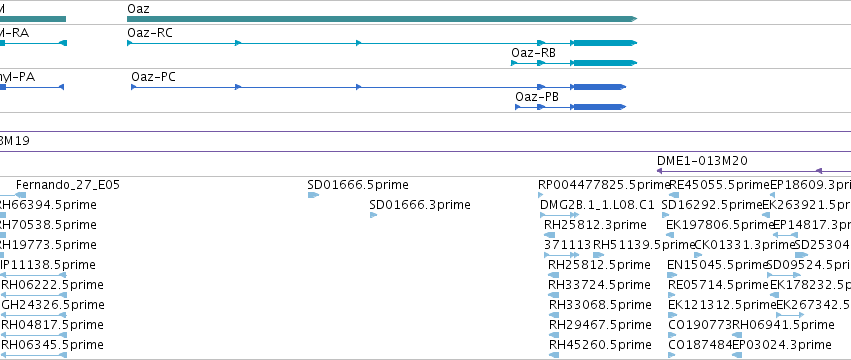Select the RH06222.5prime EST label
Viewport: 851px width, 360px height.
tap(52, 285)
